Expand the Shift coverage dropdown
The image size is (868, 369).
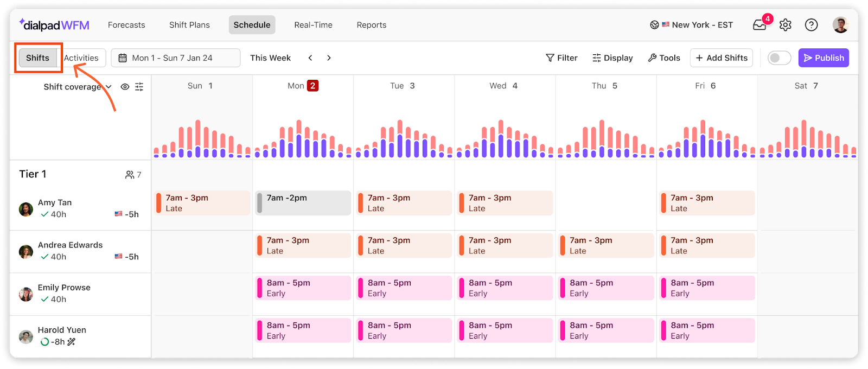tap(78, 87)
